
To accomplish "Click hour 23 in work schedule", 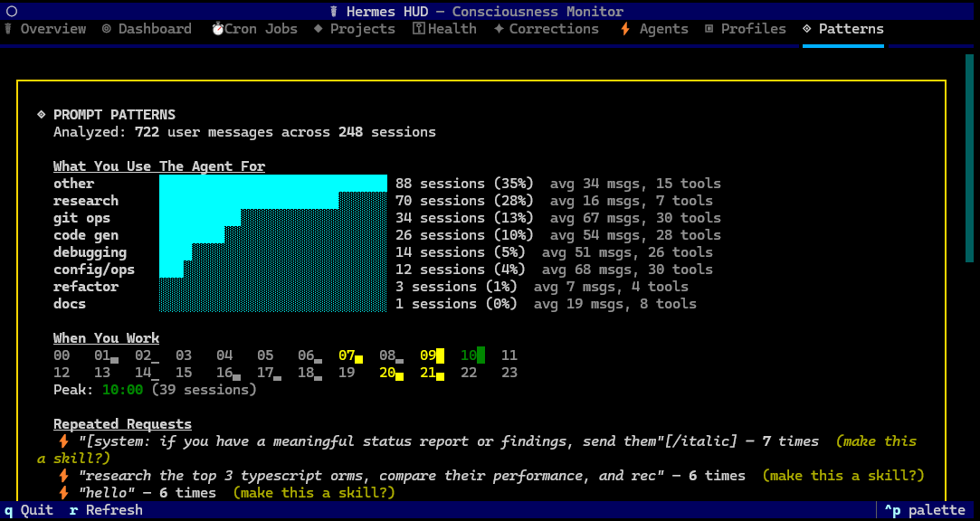I will (x=509, y=373).
